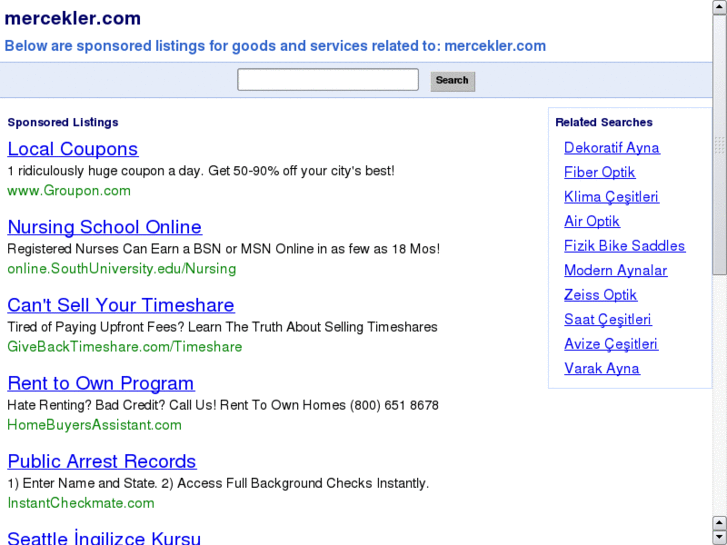The width and height of the screenshot is (727, 545).
Task: Select the Varak Ayna related search
Action: 602,369
